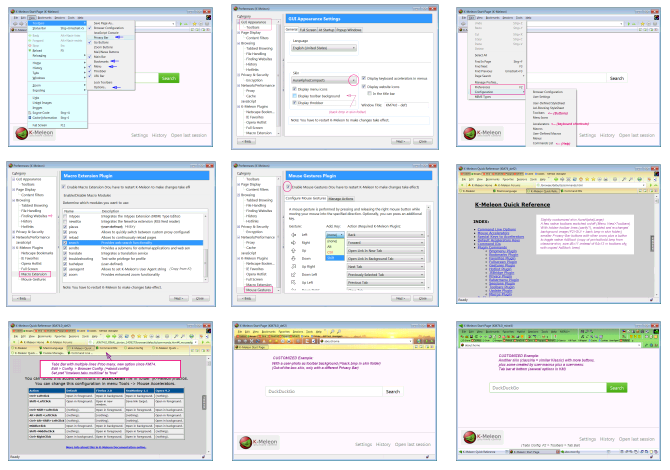Uncheck the search macro module checkbox
Image resolution: width=670 pixels, height=470 pixels.
tap(65, 243)
